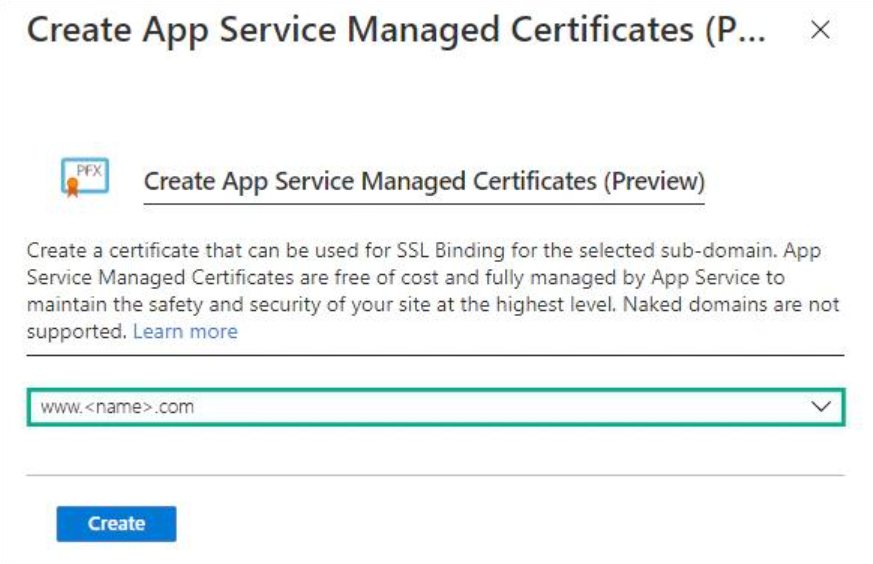
Task: Click the underlined heading 'Create App Service Managed Certificates (Preview)'
Action: [x=424, y=182]
